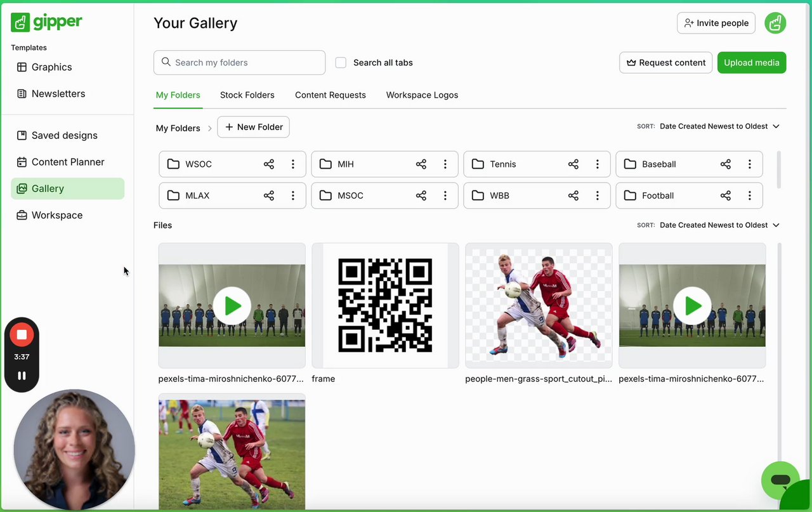Click the search magnifier icon
The height and width of the screenshot is (512, 812).
click(166, 62)
